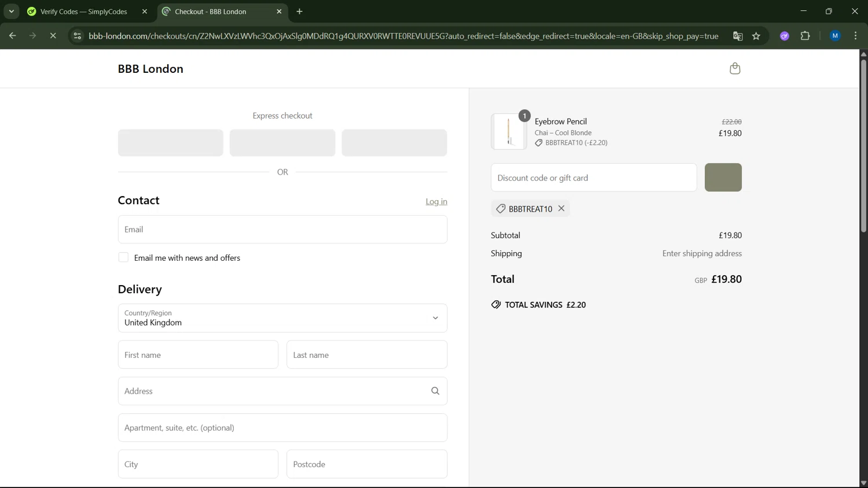Bookmark this page with the star icon

pos(756,36)
